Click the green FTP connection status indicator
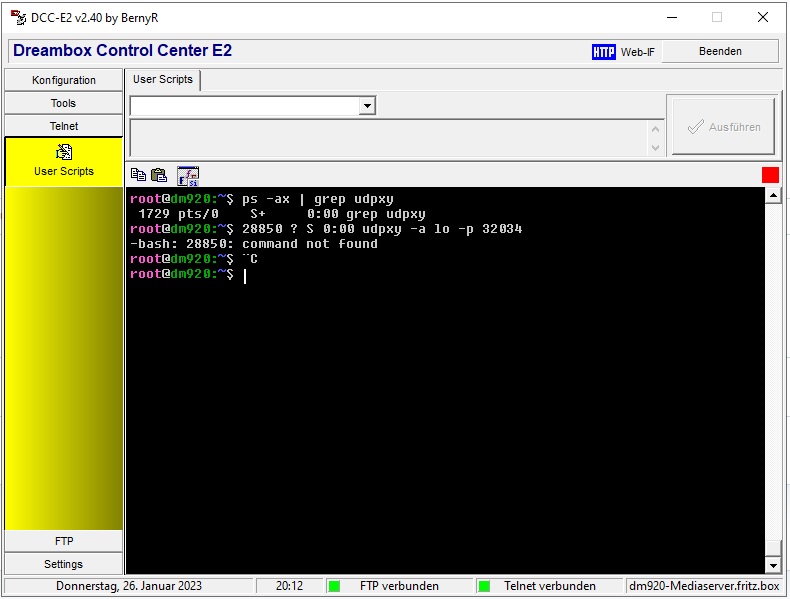790x599 pixels. pyautogui.click(x=335, y=586)
